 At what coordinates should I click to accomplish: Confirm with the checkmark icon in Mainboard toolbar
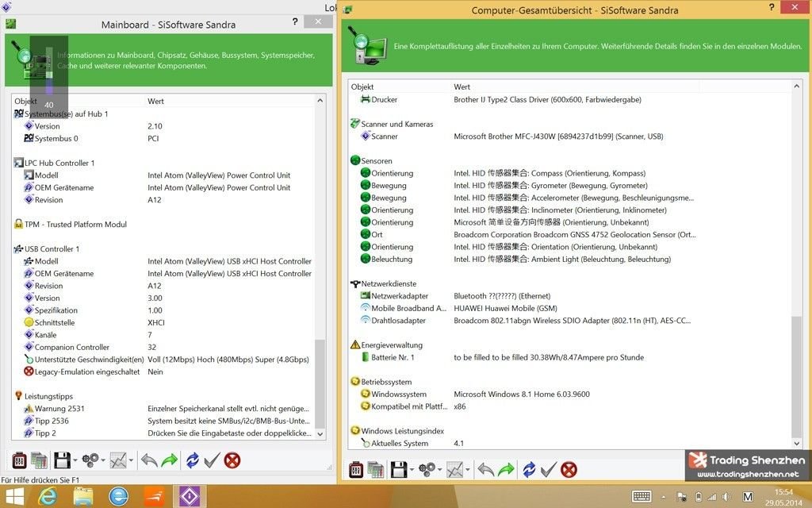212,460
